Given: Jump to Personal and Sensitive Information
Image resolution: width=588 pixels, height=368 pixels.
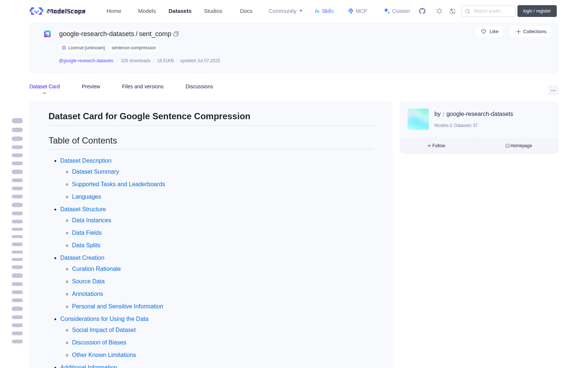Looking at the screenshot, I should point(118,306).
